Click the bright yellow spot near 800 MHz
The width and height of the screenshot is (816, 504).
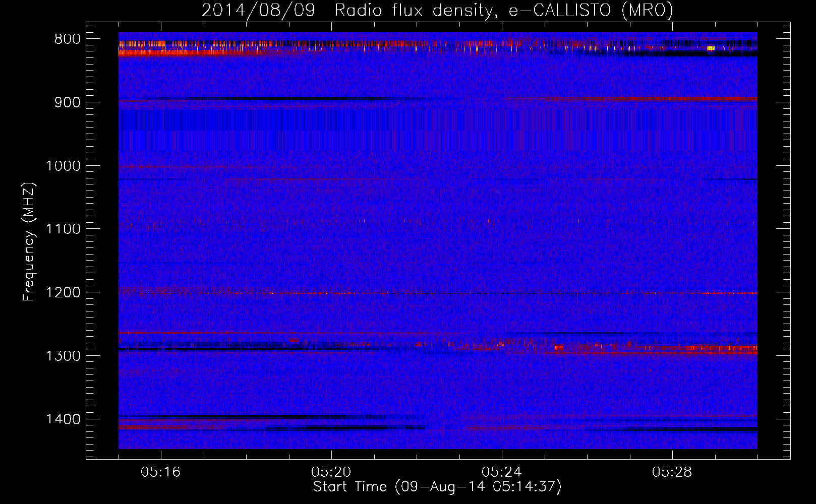pos(711,48)
